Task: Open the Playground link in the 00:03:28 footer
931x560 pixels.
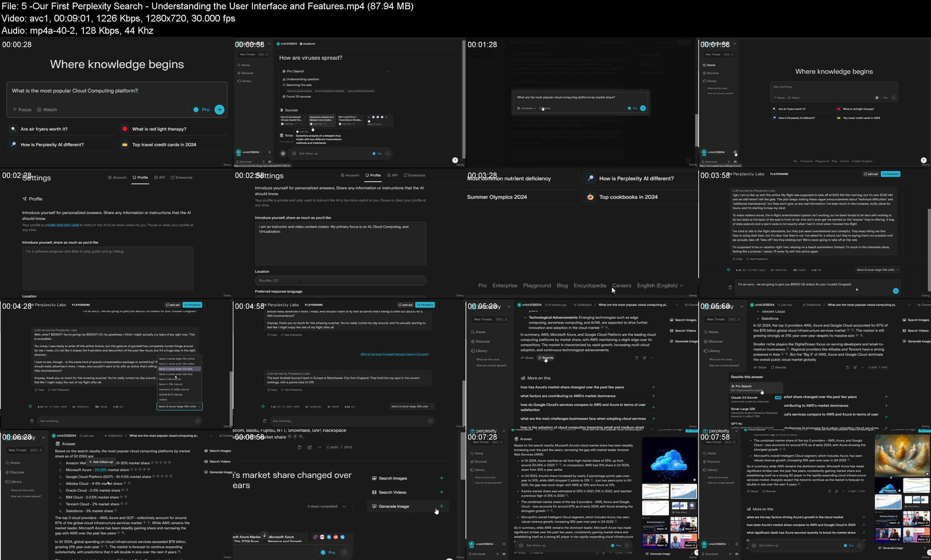Action: click(x=537, y=286)
